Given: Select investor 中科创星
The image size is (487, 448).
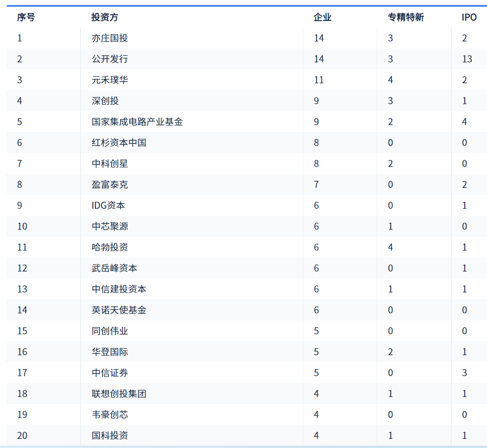Looking at the screenshot, I should click(110, 163).
